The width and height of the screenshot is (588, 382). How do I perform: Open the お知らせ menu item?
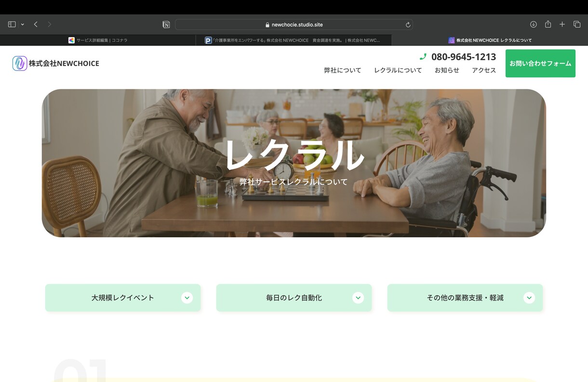click(x=447, y=70)
